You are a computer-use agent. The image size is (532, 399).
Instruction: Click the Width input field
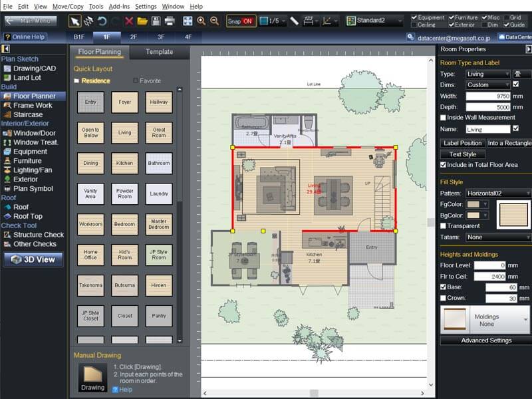(487, 96)
